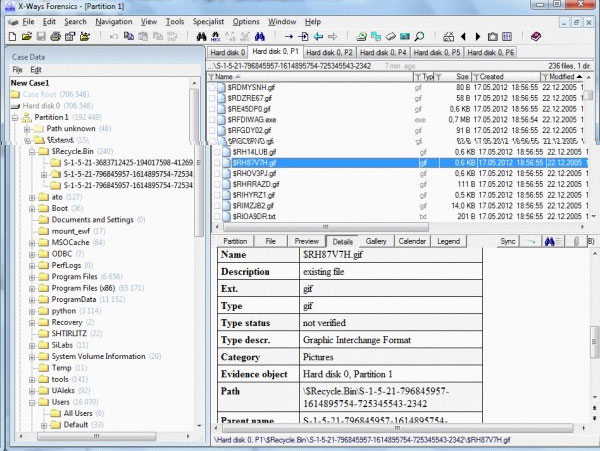Screen dimensions: 600x451
Task: Click the Copy block toolbar icon
Action: 129,36
